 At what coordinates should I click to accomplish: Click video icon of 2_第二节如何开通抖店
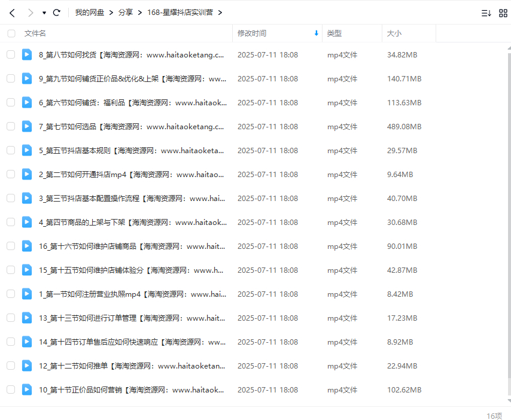pos(27,174)
